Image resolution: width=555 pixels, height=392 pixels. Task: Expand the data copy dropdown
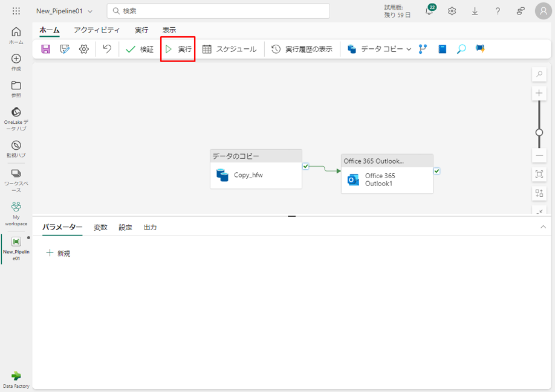pos(409,50)
